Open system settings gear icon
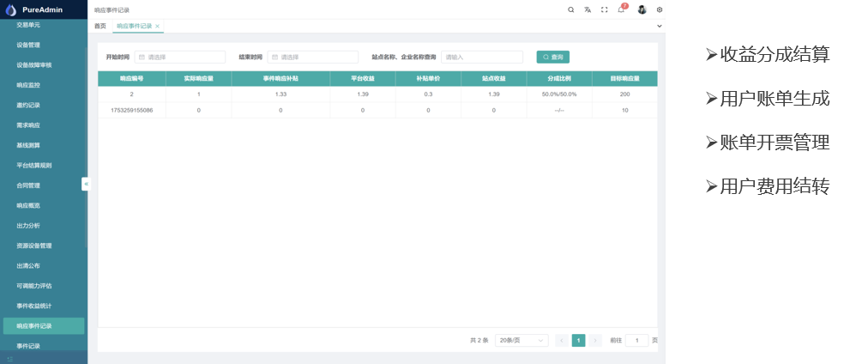The height and width of the screenshot is (364, 868). click(x=659, y=9)
